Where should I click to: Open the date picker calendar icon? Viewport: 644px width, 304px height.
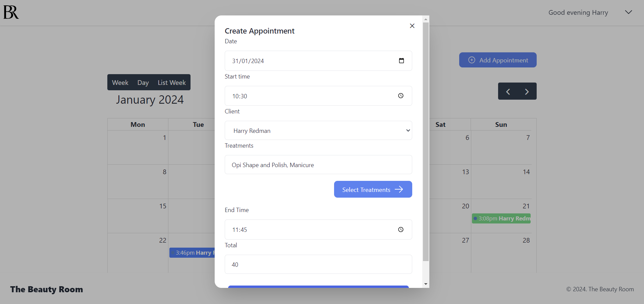click(401, 61)
